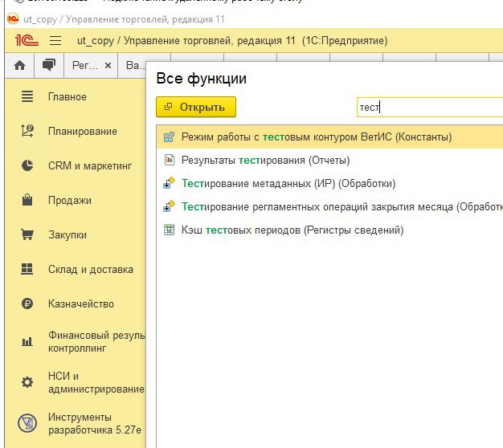Image resolution: width=503 pixels, height=448 pixels.
Task: Click the yellow Открыть button
Action: [x=196, y=107]
